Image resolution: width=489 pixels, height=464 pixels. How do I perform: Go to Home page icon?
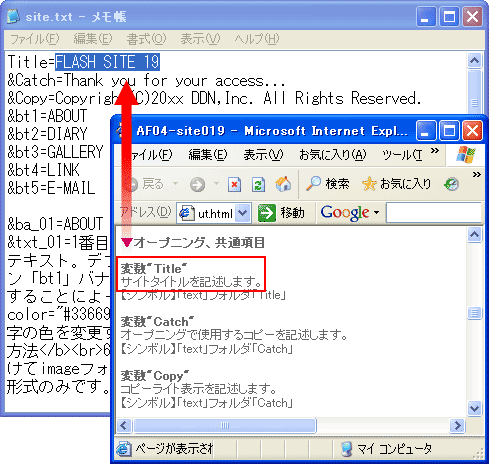click(283, 184)
